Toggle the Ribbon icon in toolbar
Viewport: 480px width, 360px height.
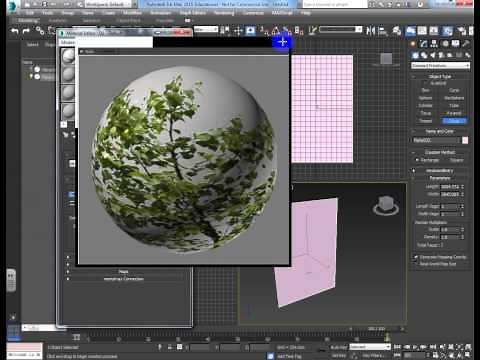[x=411, y=31]
